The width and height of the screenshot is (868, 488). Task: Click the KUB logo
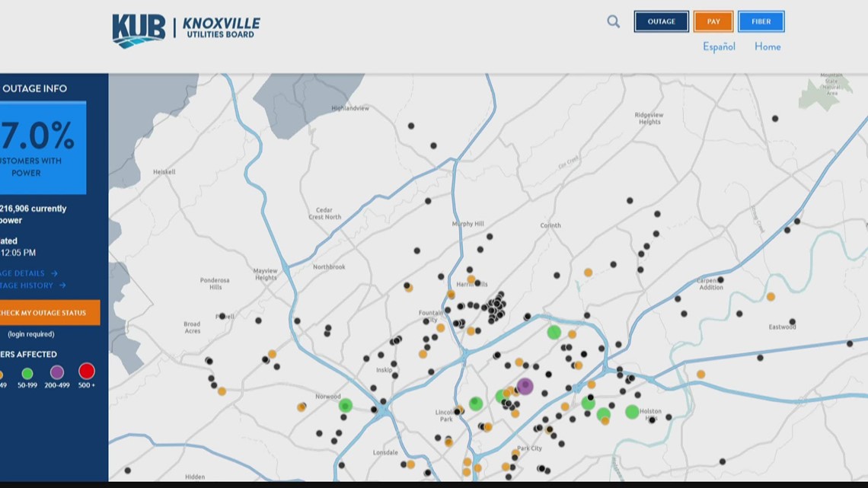tap(141, 27)
